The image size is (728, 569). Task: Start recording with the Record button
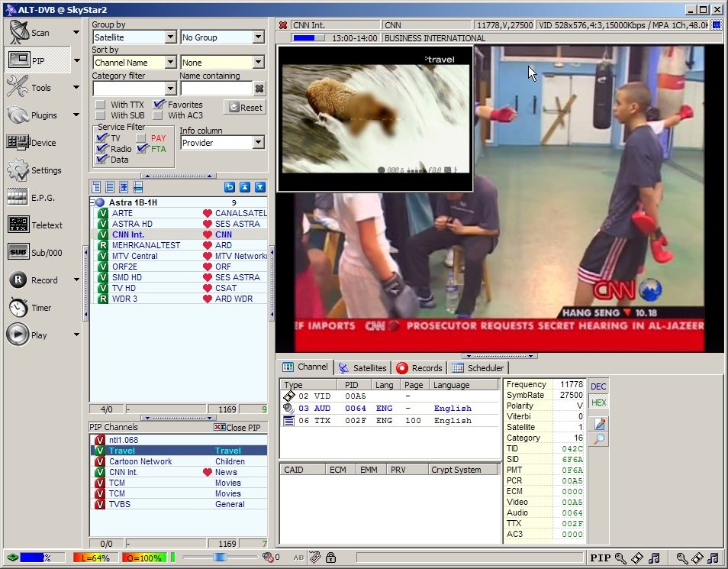click(34, 280)
